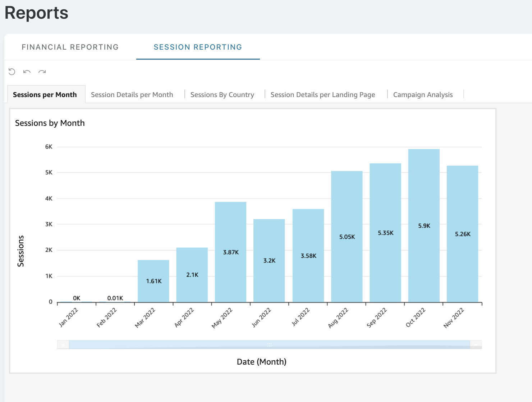Click the right handle of the date range slider

pos(476,344)
